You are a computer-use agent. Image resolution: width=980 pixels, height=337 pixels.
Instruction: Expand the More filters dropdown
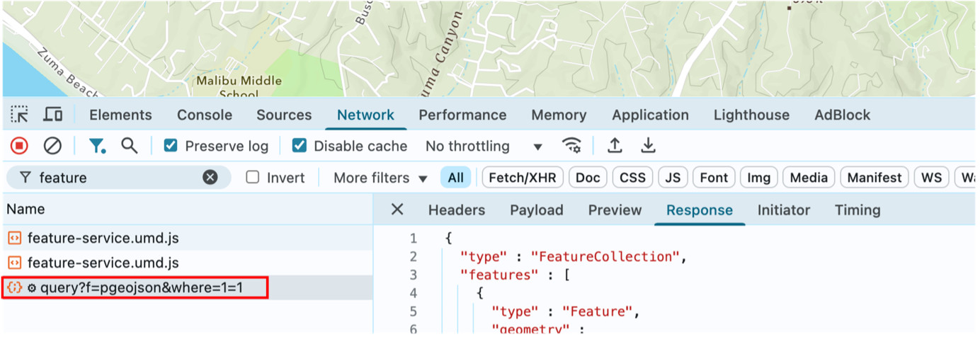point(380,178)
